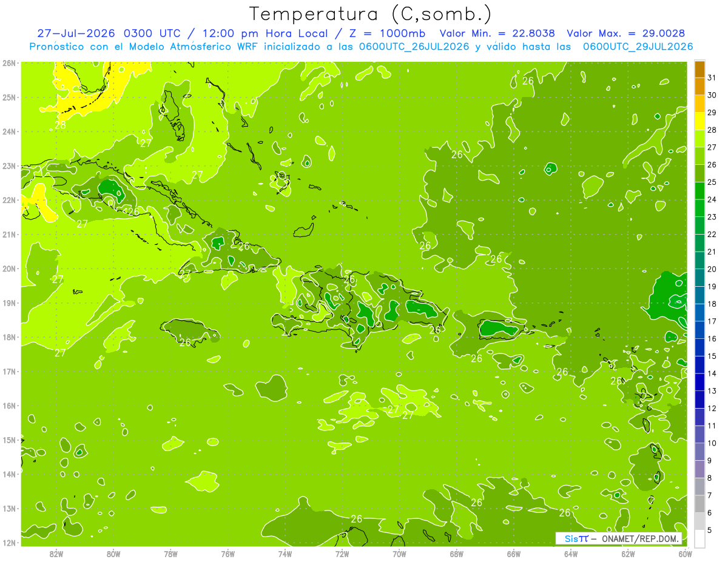Click the "78W" longitude axis label

[x=170, y=554]
